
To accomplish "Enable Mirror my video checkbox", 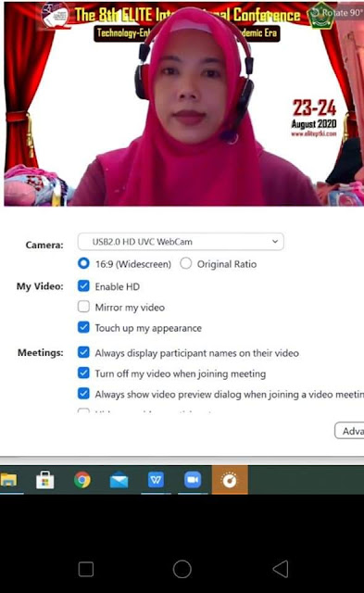I will coord(83,307).
